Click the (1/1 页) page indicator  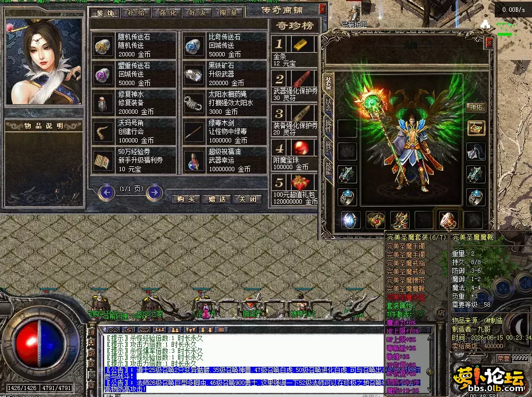(x=131, y=189)
